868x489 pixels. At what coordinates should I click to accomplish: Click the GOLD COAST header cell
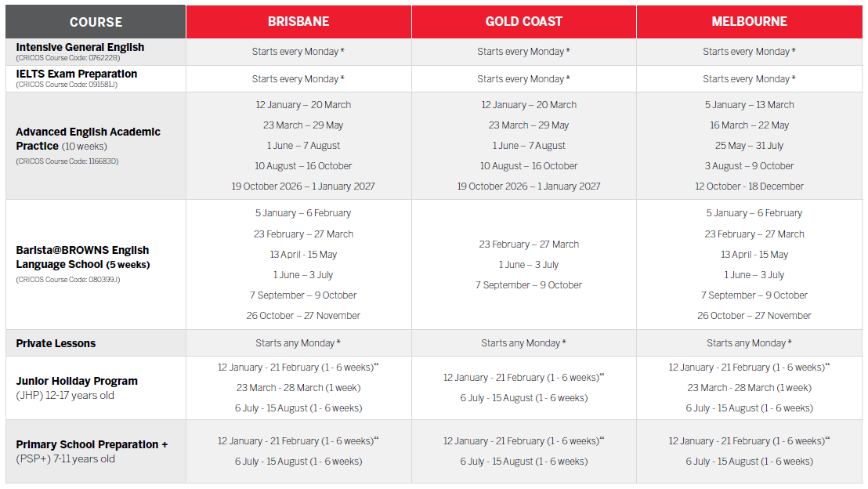(x=524, y=22)
